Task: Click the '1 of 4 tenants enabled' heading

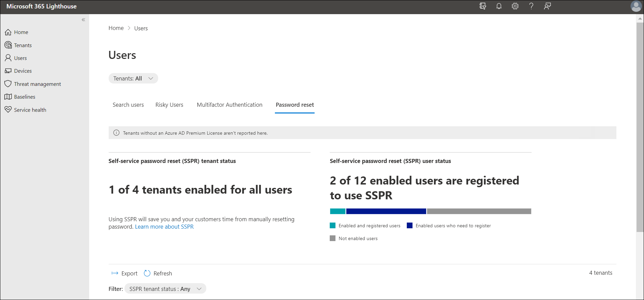Action: coord(200,190)
